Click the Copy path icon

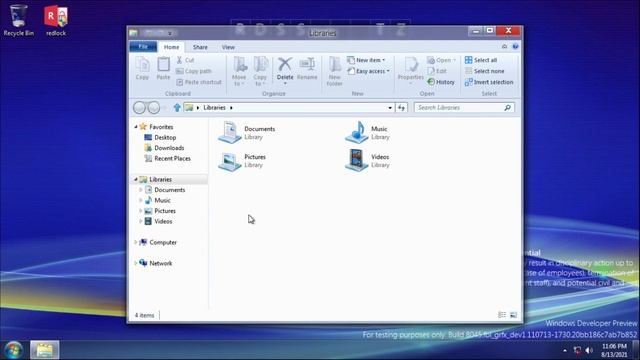[180, 71]
